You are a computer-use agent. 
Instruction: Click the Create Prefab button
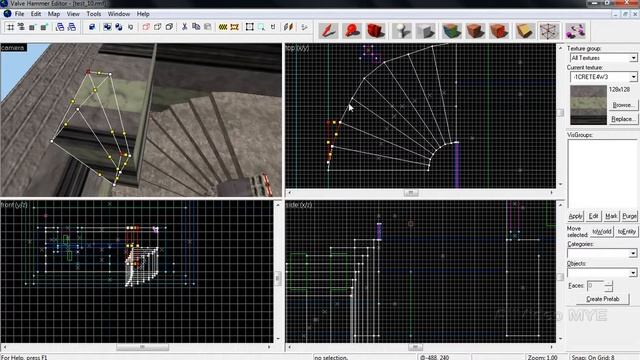[602, 299]
